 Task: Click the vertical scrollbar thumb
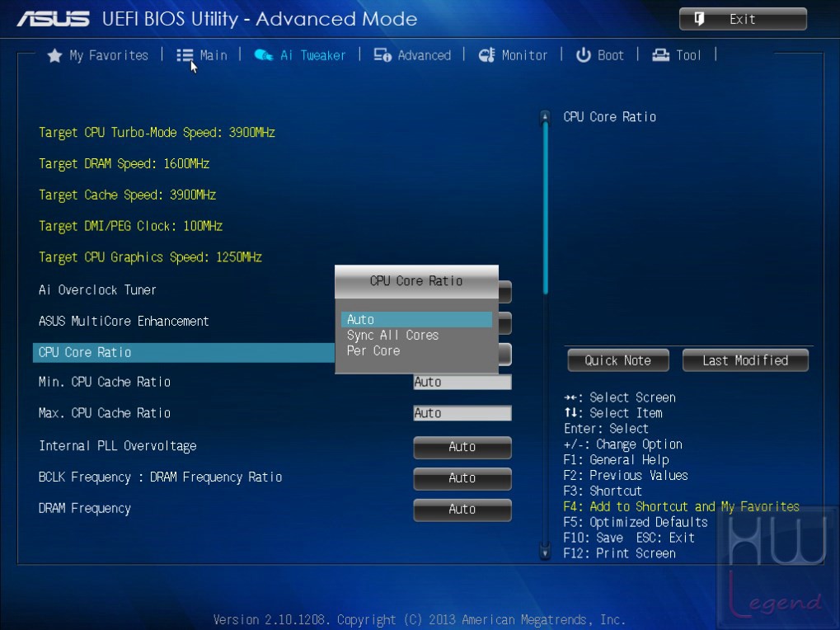(546, 209)
